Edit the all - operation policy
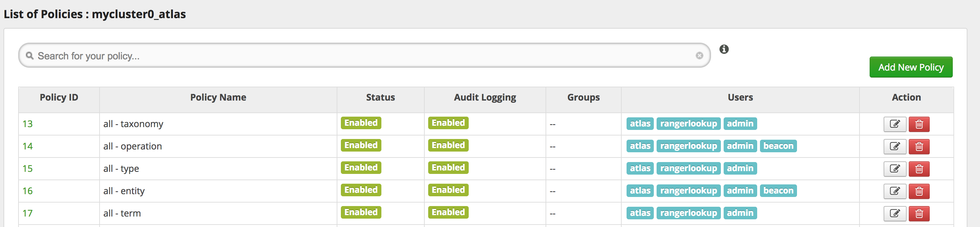This screenshot has height=227, width=980. click(894, 146)
